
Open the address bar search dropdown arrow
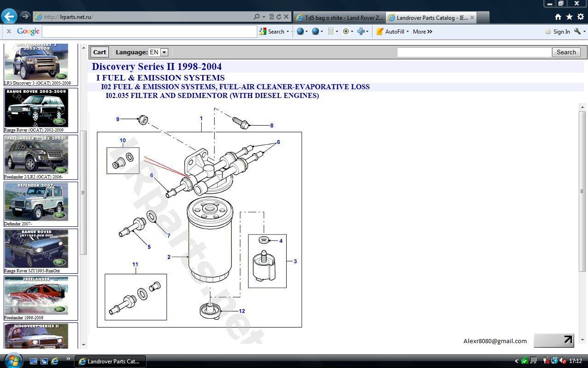point(264,17)
